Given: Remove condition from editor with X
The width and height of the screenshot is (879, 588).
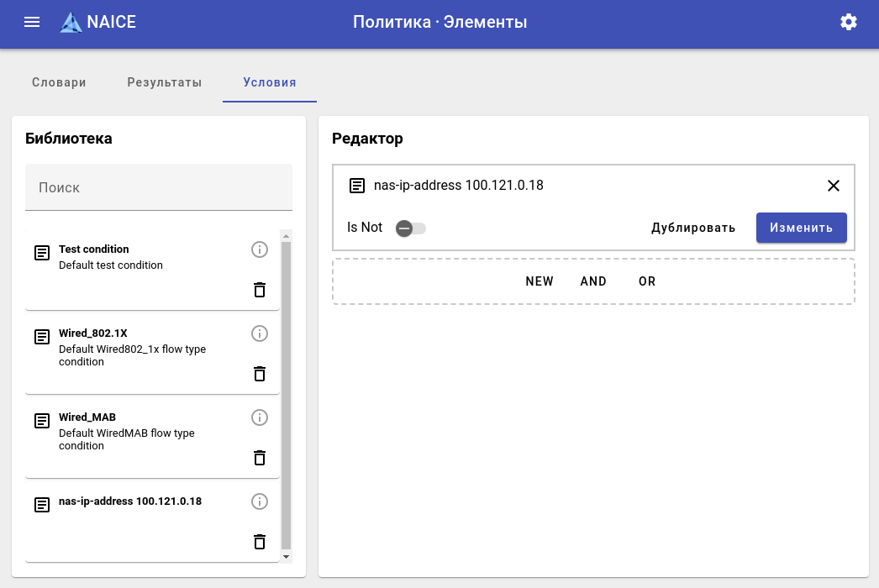Looking at the screenshot, I should 834,186.
